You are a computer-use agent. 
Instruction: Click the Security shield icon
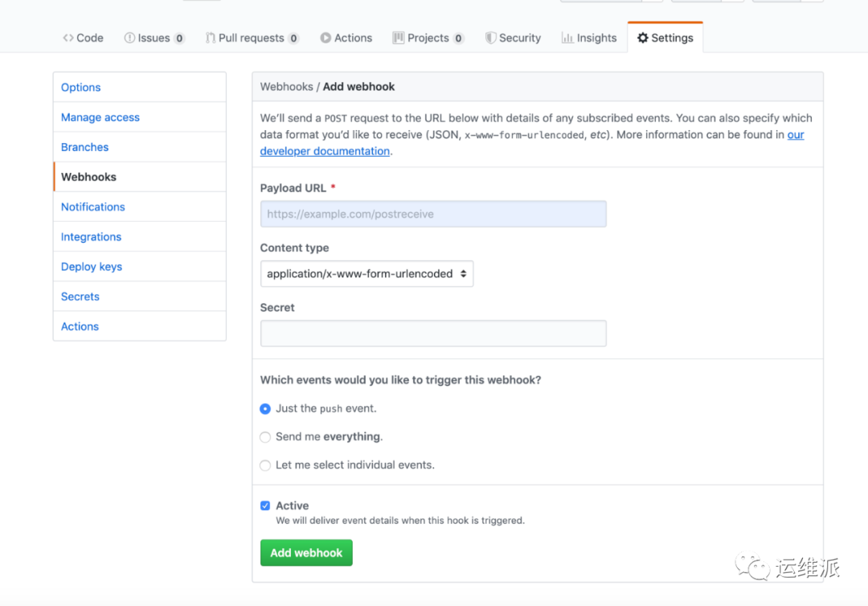coord(490,38)
